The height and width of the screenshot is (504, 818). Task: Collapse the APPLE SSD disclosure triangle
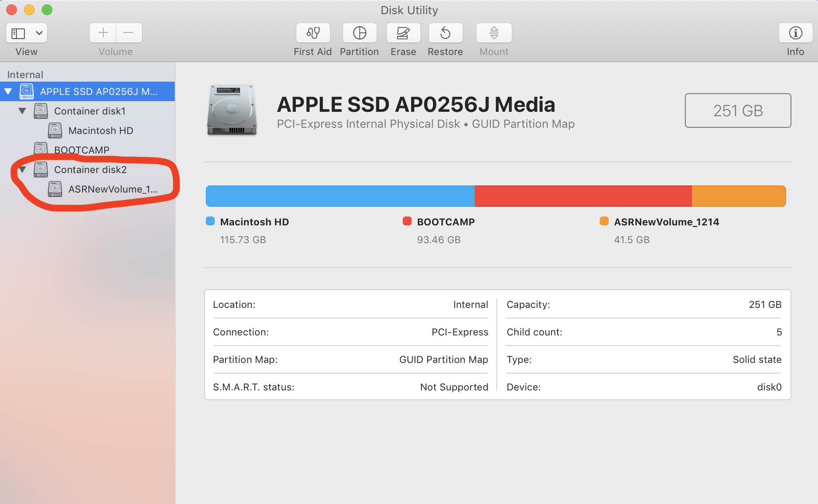8,91
